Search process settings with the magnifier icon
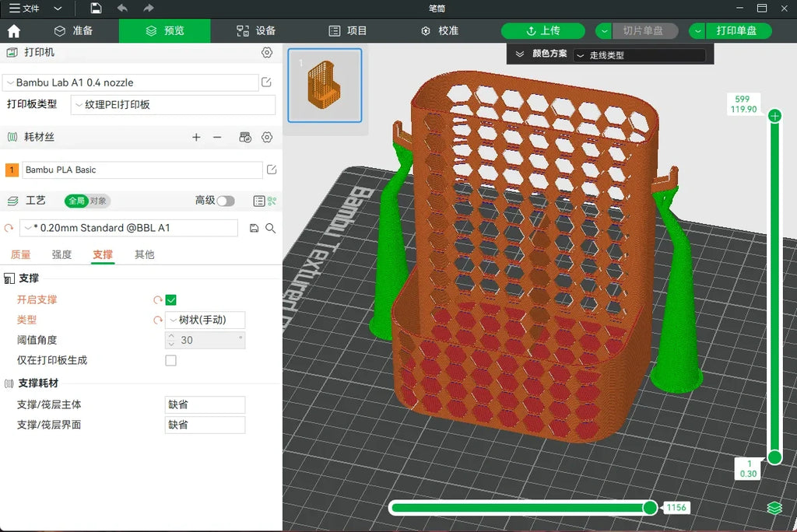The height and width of the screenshot is (532, 797). (x=270, y=228)
